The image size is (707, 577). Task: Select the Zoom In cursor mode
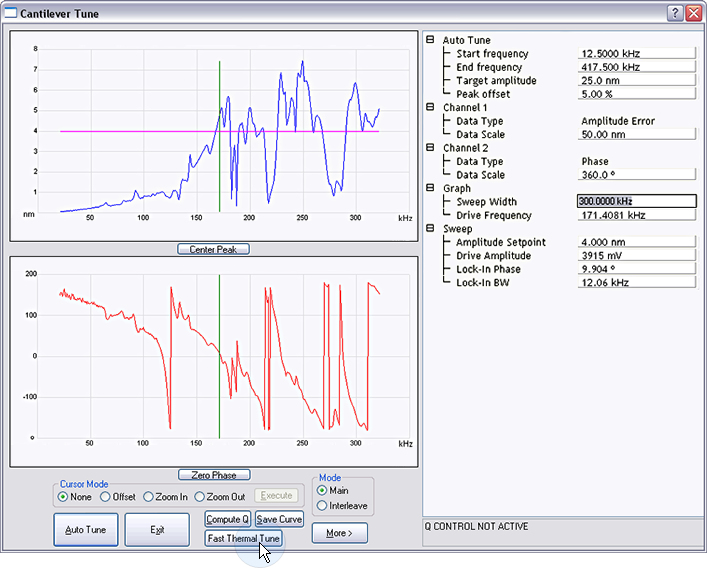[148, 497]
